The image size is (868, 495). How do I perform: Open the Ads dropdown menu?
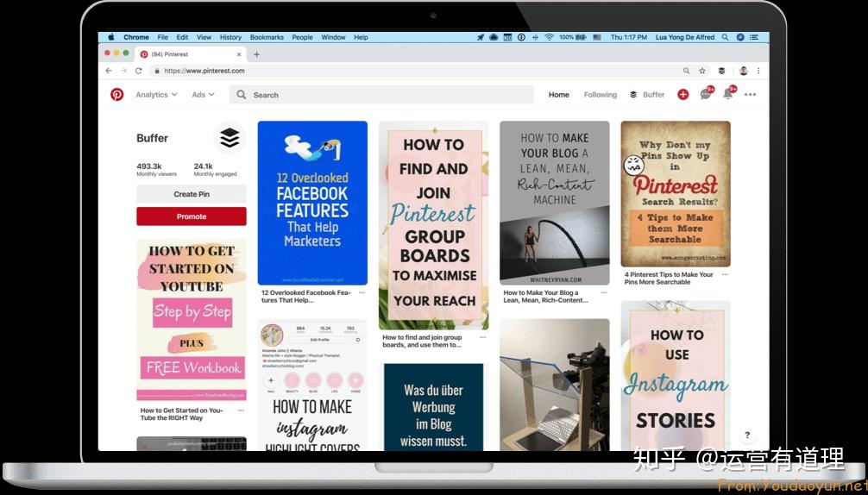203,95
